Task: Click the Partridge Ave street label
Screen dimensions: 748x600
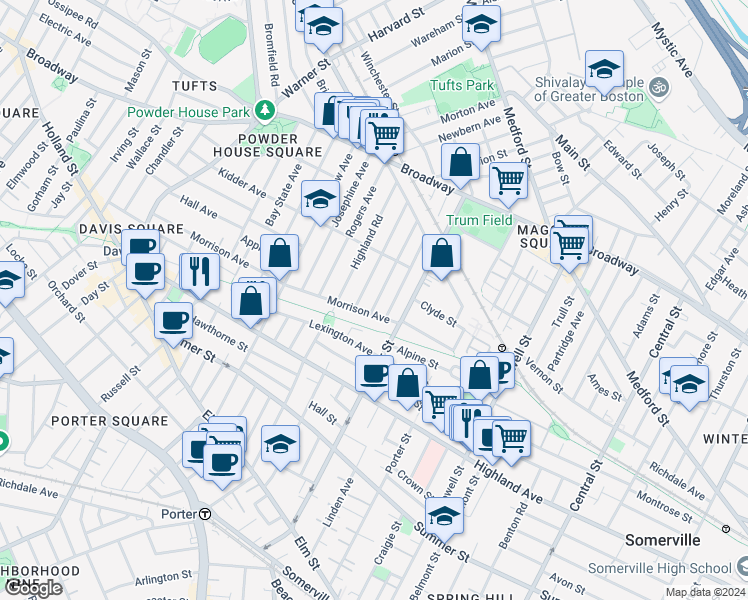Action: click(x=566, y=341)
